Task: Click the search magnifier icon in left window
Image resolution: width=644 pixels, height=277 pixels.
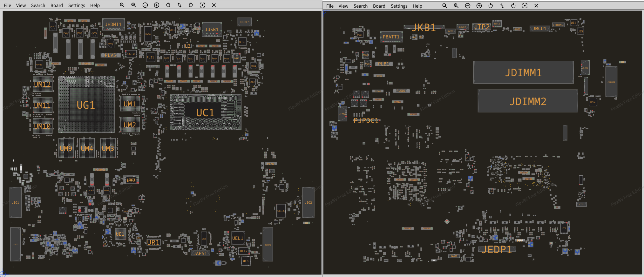Action: tap(122, 5)
